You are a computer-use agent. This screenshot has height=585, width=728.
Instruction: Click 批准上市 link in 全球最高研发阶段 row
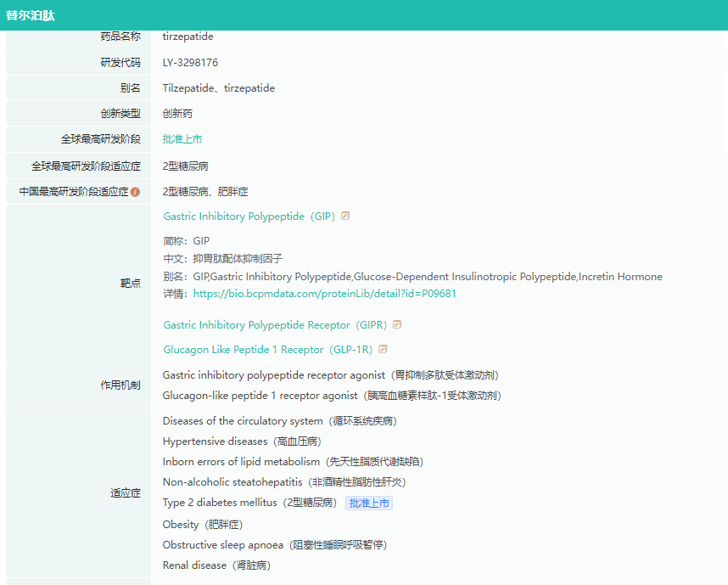click(182, 139)
